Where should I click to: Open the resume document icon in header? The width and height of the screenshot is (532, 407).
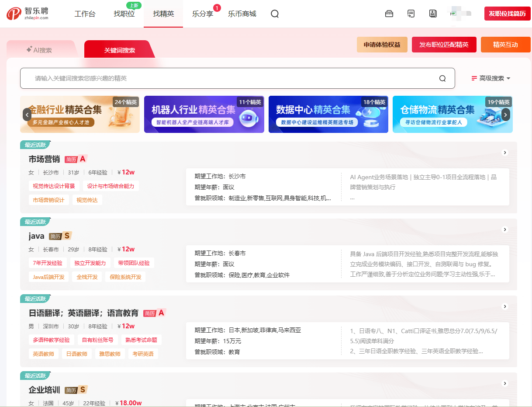coord(433,14)
